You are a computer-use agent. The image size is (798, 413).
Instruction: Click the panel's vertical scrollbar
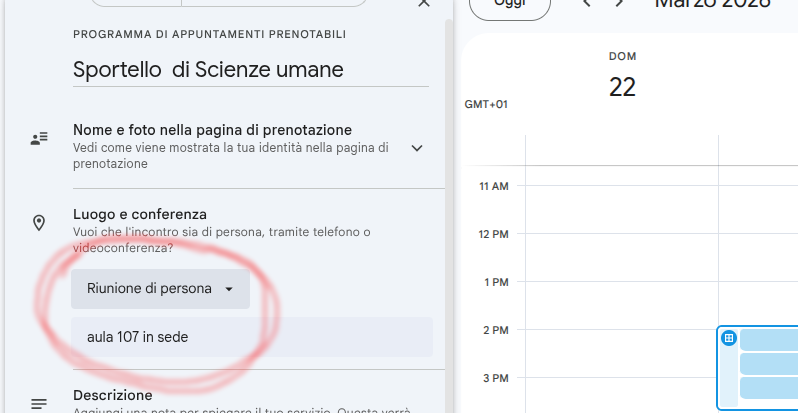tap(448, 214)
